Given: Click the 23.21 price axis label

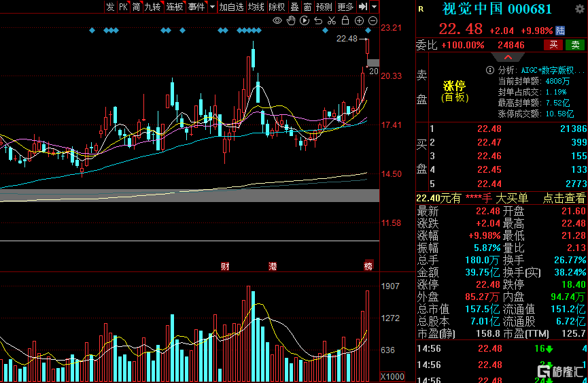Looking at the screenshot, I should click(x=391, y=28).
